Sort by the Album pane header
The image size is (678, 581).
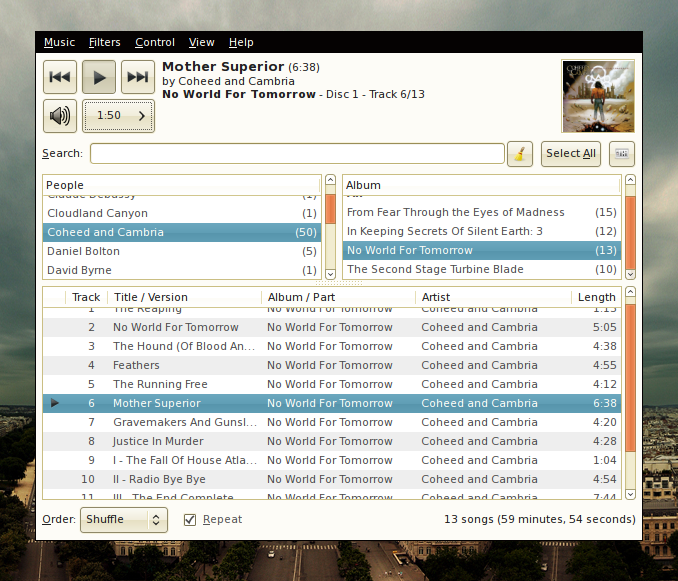[x=482, y=185]
